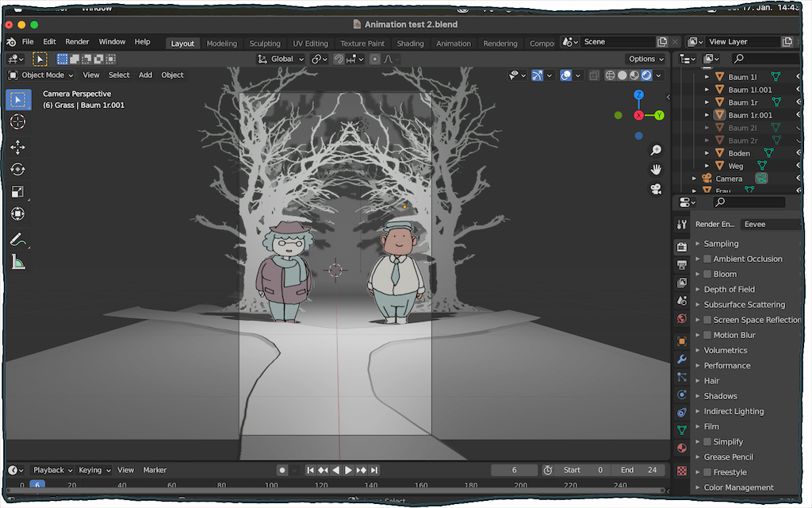Screen dimensions: 812x508
Task: Open the Texture checker properties tab
Action: [x=682, y=471]
